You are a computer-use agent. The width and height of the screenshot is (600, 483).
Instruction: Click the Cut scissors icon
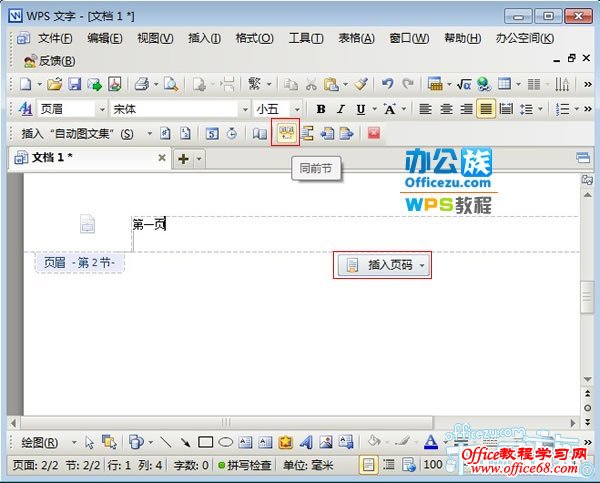[311, 84]
